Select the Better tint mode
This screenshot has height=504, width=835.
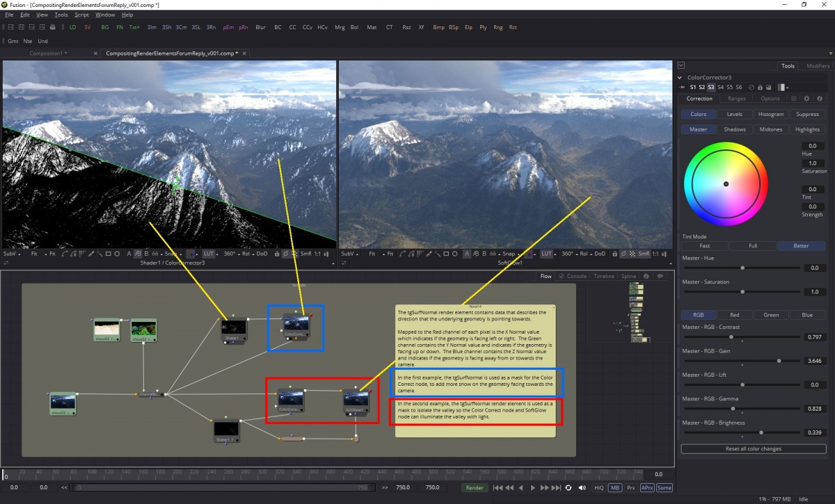800,246
